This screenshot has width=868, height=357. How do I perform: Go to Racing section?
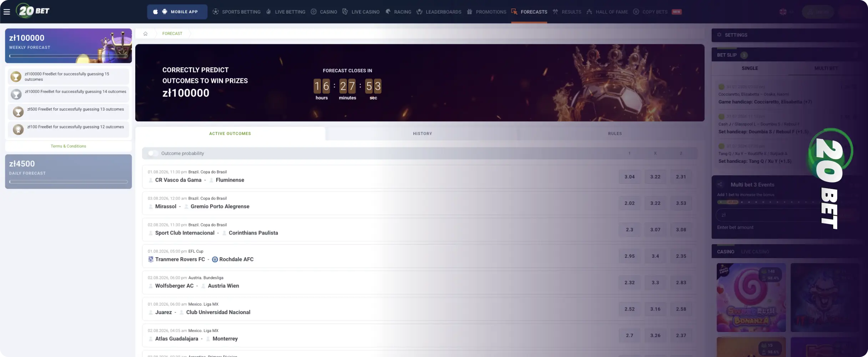point(398,12)
